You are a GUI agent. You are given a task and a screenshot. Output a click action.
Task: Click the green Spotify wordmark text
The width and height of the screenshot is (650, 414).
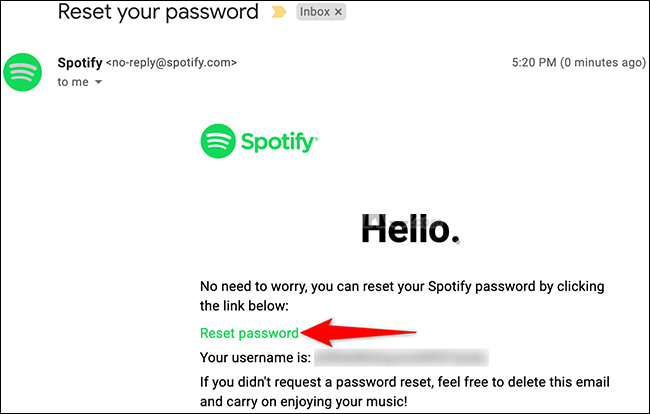pyautogui.click(x=279, y=142)
